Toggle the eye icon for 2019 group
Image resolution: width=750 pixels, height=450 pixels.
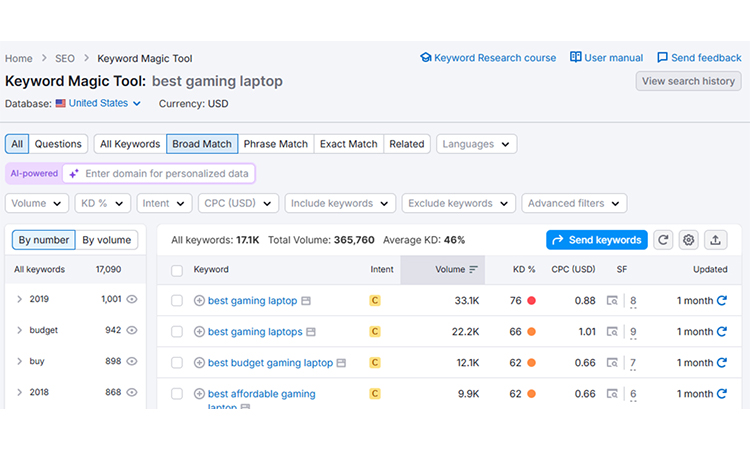coord(132,299)
